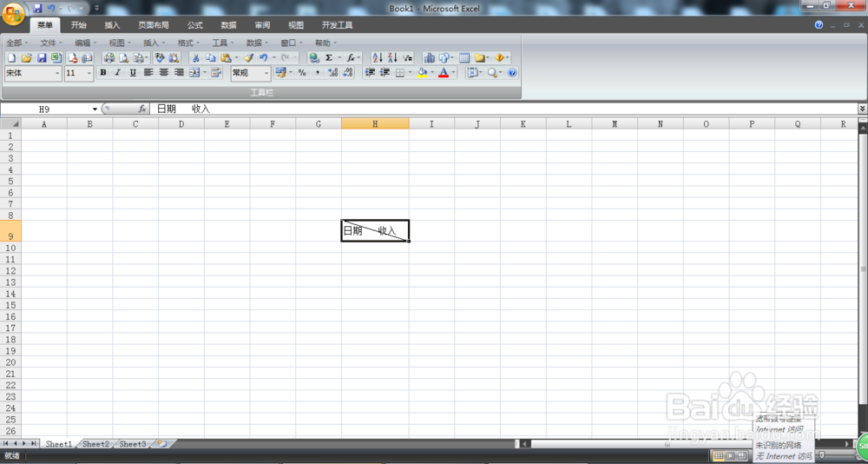
Task: Open a file using the folder icon
Action: [26, 57]
